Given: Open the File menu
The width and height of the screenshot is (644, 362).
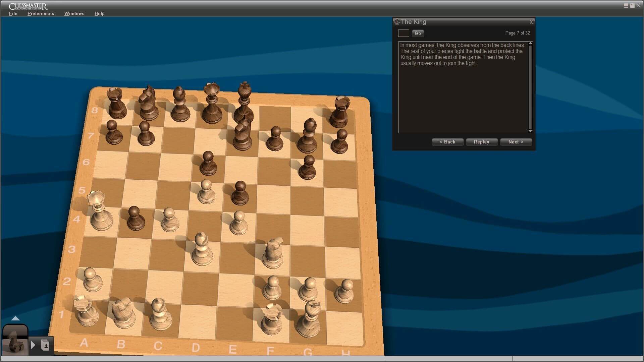Looking at the screenshot, I should pos(13,13).
